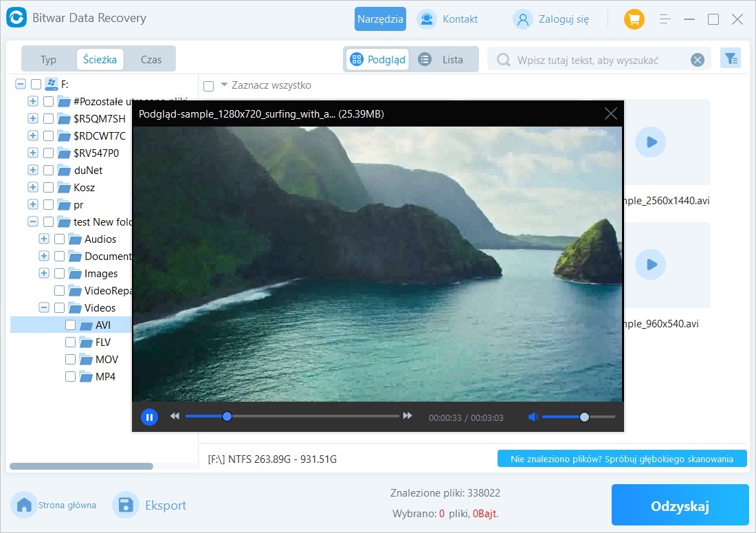
Task: Switch to Lista view
Action: point(443,60)
